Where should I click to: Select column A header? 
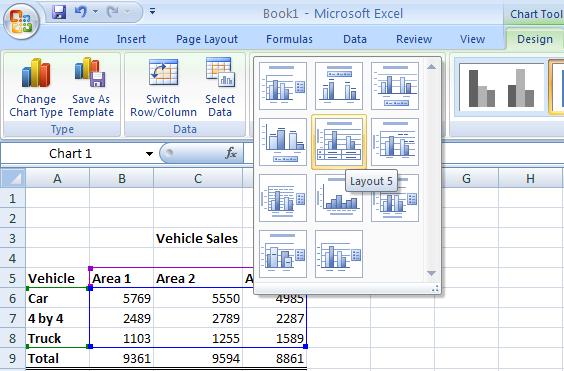(57, 178)
